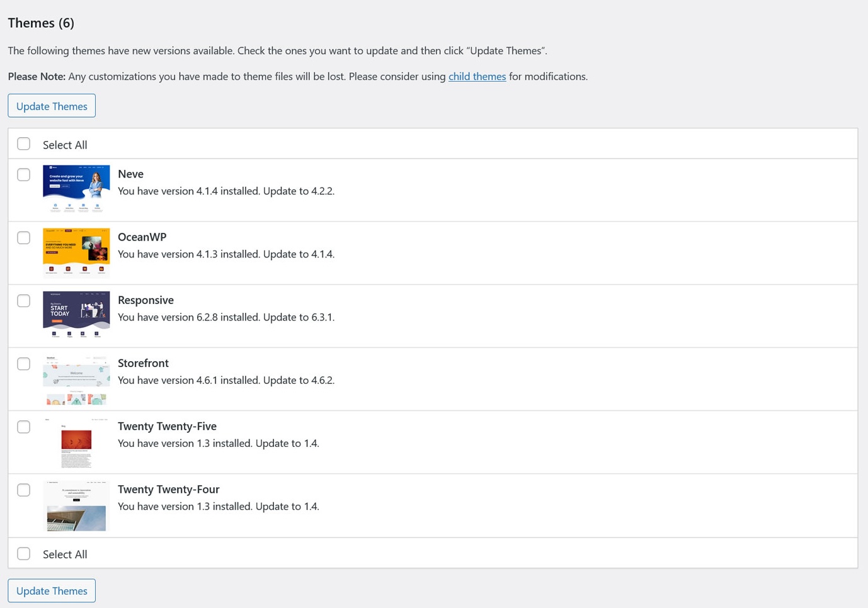The image size is (868, 608).
Task: Check the Responsive theme checkbox
Action: pyautogui.click(x=23, y=300)
